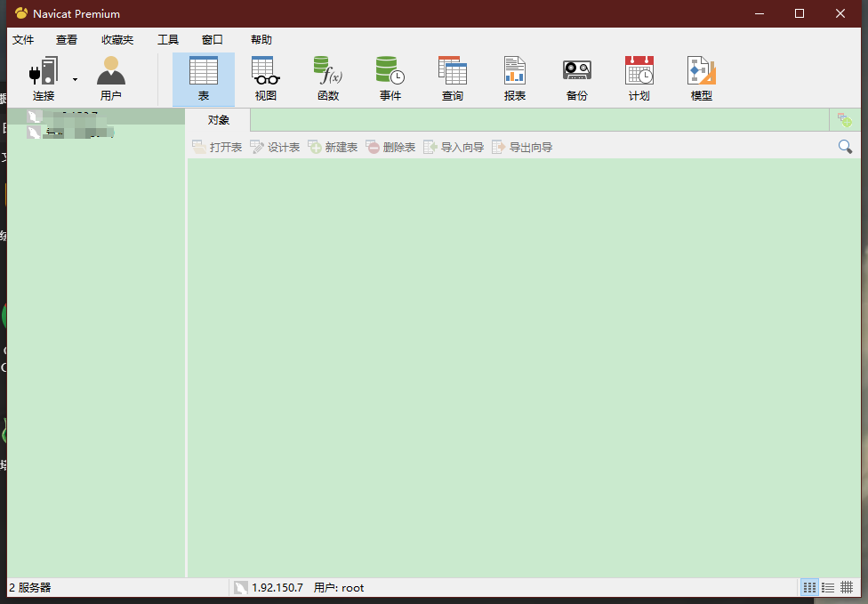Open the 函数 (Function) toolbar icon

tap(328, 72)
